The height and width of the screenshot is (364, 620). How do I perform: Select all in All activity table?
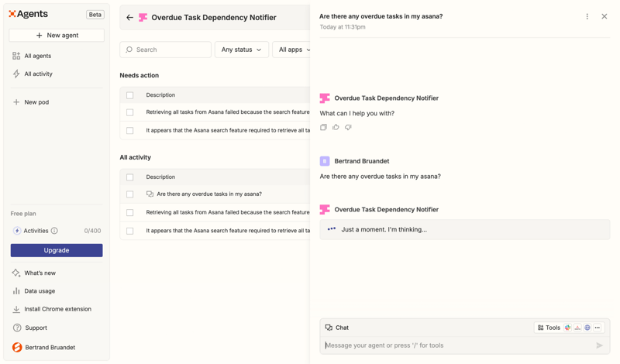pos(129,177)
